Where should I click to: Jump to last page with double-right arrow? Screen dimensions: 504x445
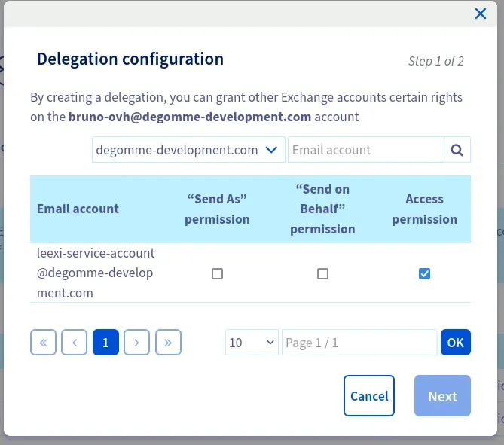[168, 343]
